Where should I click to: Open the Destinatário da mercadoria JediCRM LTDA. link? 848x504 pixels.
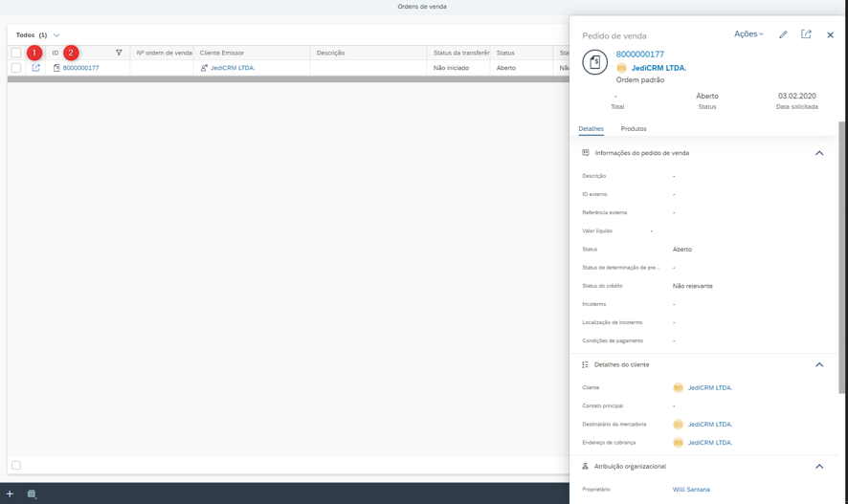pyautogui.click(x=709, y=425)
